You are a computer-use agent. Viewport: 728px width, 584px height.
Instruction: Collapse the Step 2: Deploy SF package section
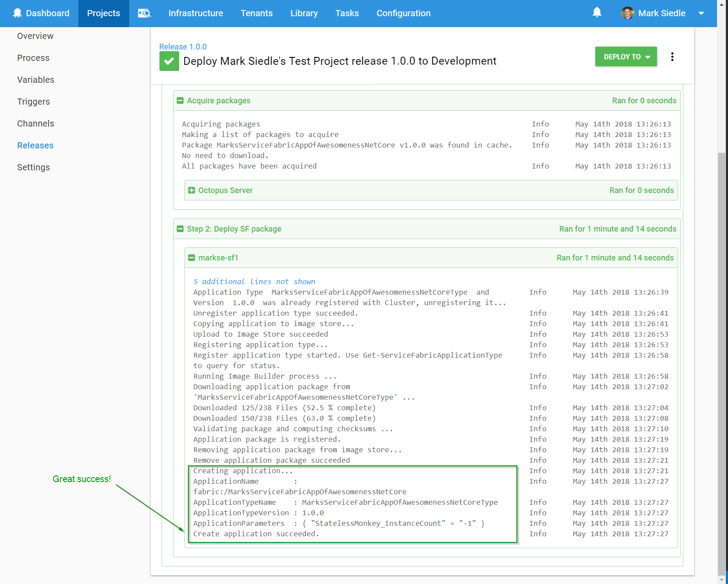click(x=180, y=229)
